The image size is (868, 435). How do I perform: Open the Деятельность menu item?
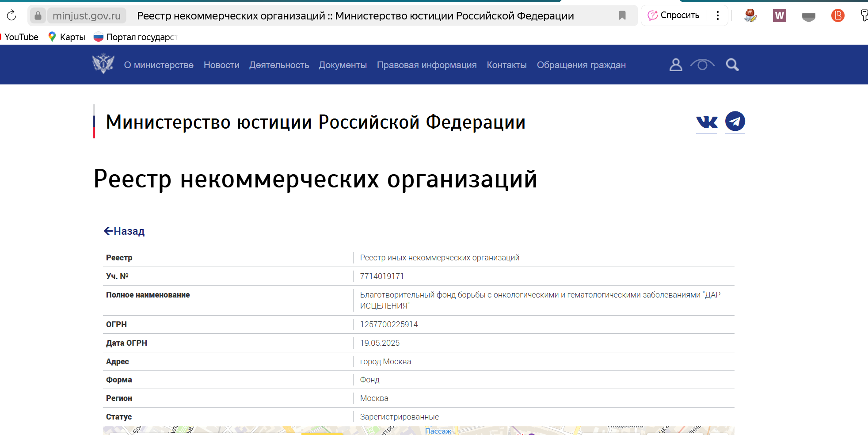click(x=279, y=65)
